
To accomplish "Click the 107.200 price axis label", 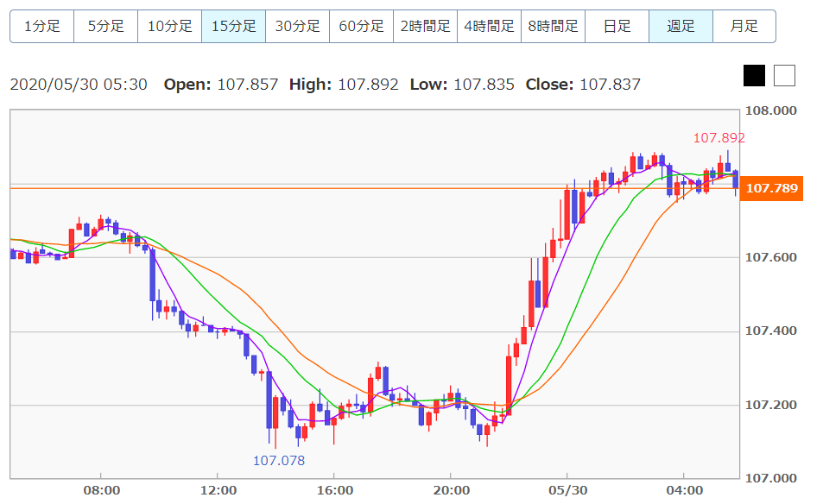I will coord(771,405).
